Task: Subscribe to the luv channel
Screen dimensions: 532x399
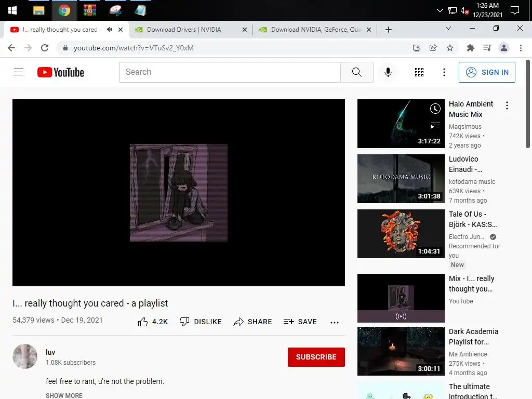Action: (316, 357)
